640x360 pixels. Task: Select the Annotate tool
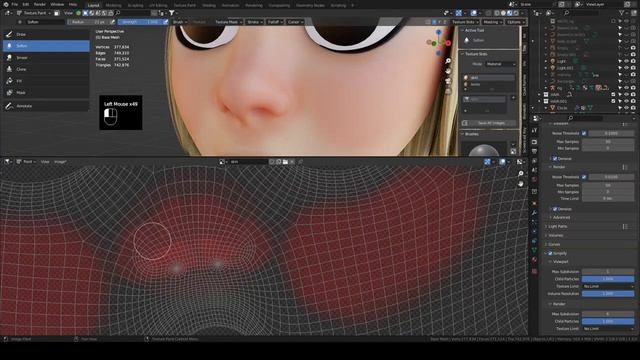(46, 106)
